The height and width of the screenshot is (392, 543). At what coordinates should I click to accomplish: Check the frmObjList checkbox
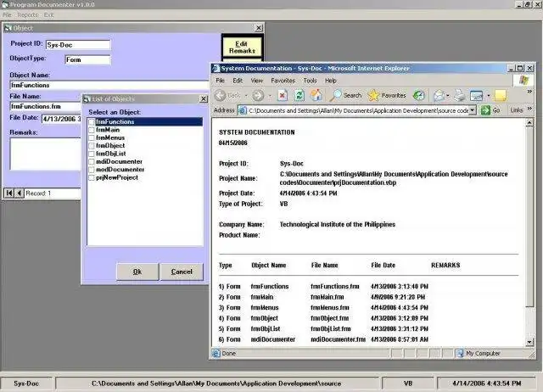(x=92, y=154)
